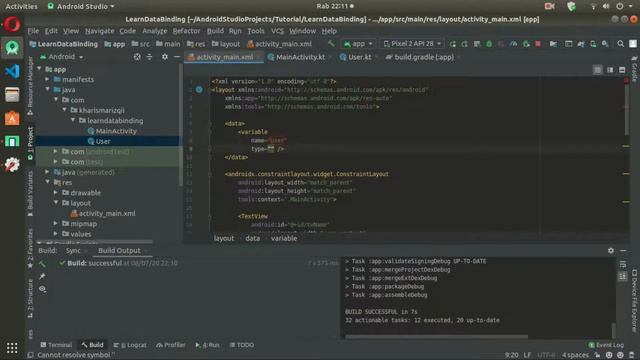
Task: Open the VCS menu
Action: (277, 31)
